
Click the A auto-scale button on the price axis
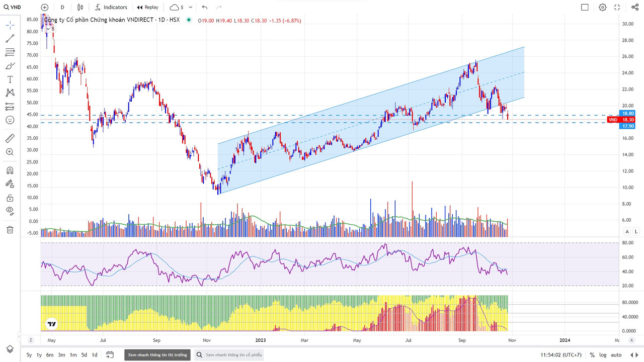click(627, 231)
